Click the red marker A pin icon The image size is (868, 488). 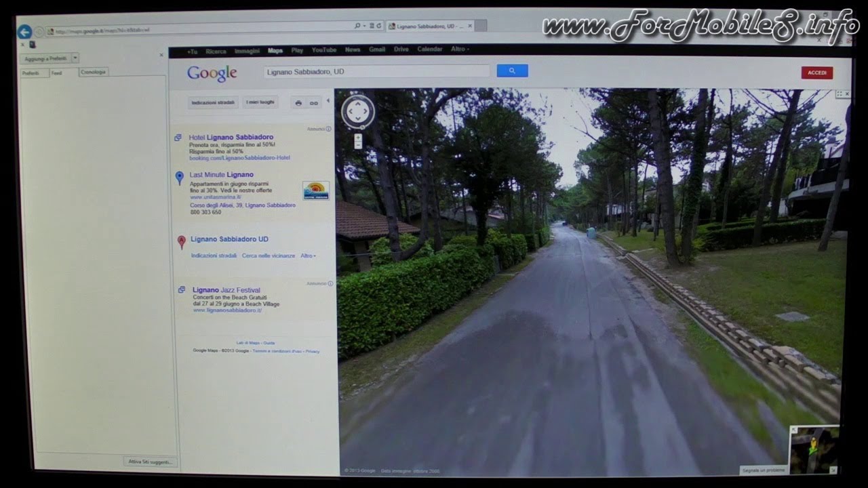click(x=181, y=242)
